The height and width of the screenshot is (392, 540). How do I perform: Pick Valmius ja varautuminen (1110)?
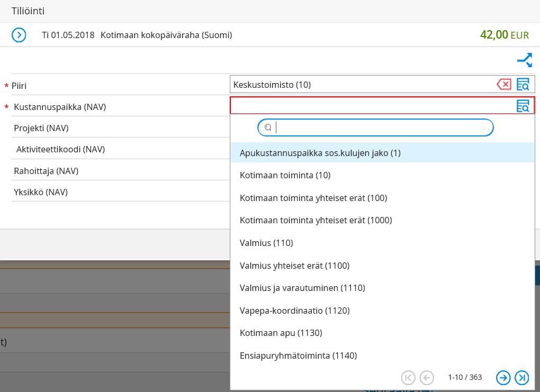point(382,288)
